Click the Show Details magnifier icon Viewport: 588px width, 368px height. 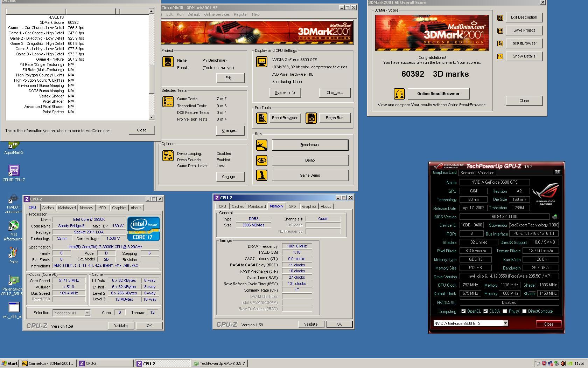click(500, 56)
